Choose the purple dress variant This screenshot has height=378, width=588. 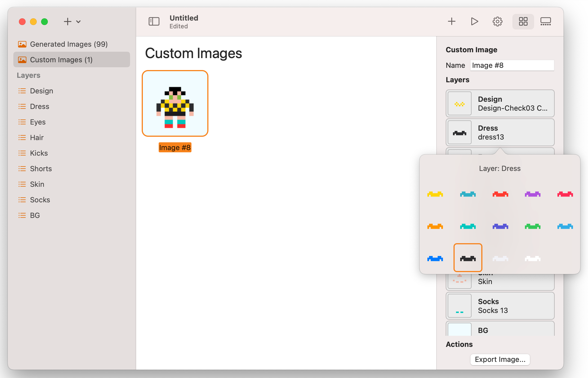[x=532, y=194]
